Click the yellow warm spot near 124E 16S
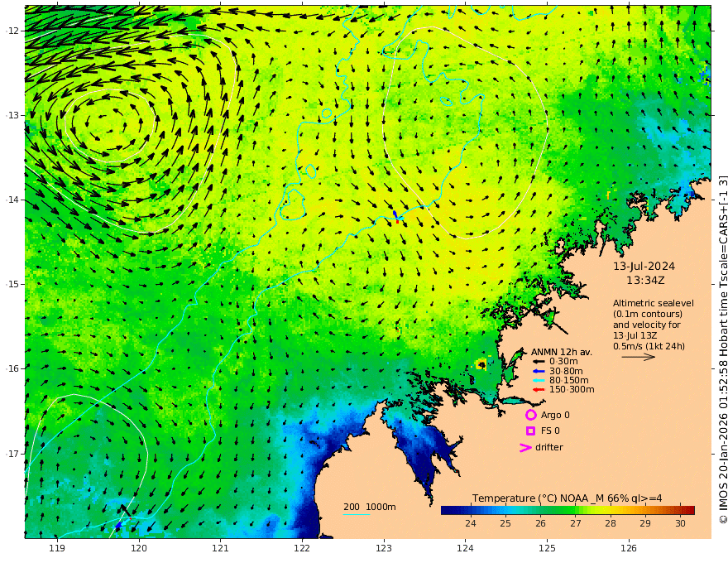The image size is (728, 563). click(x=481, y=364)
